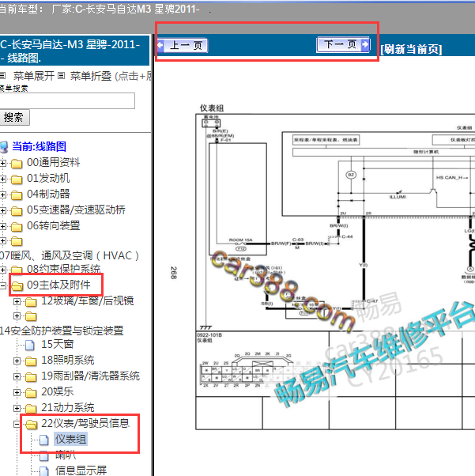The width and height of the screenshot is (475, 476).
Task: Go to previous page with 上一页 button
Action: (x=183, y=46)
